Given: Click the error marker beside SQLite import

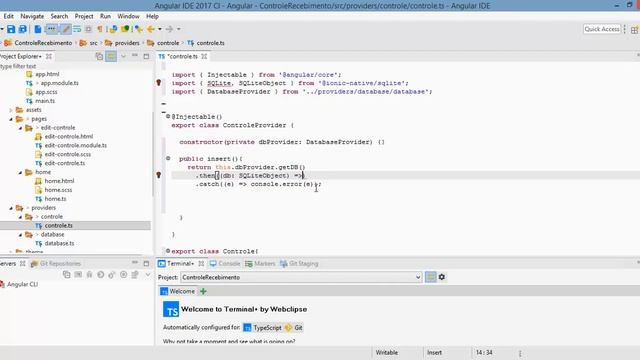Looking at the screenshot, I should (x=159, y=83).
